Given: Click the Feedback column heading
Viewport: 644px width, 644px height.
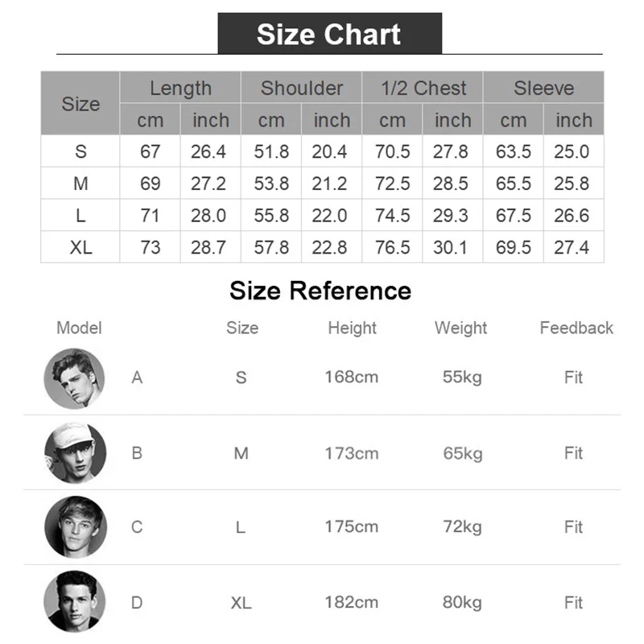Looking at the screenshot, I should (x=576, y=328).
